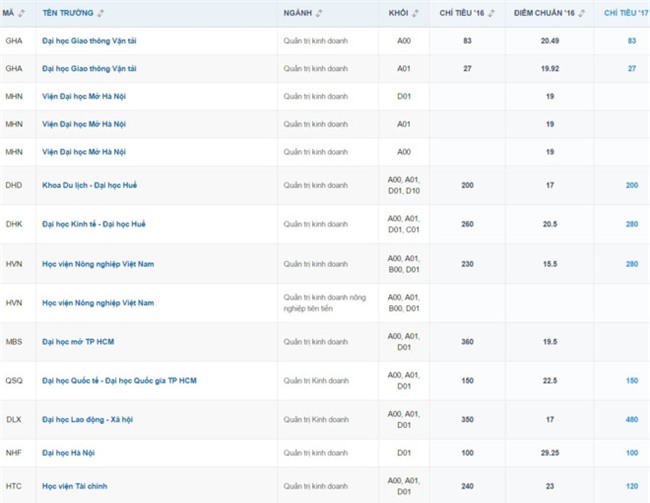Screen dimensions: 650x503
Task: Click Viện Đại học Mở Hà Nội D01 row
Action: [85, 96]
